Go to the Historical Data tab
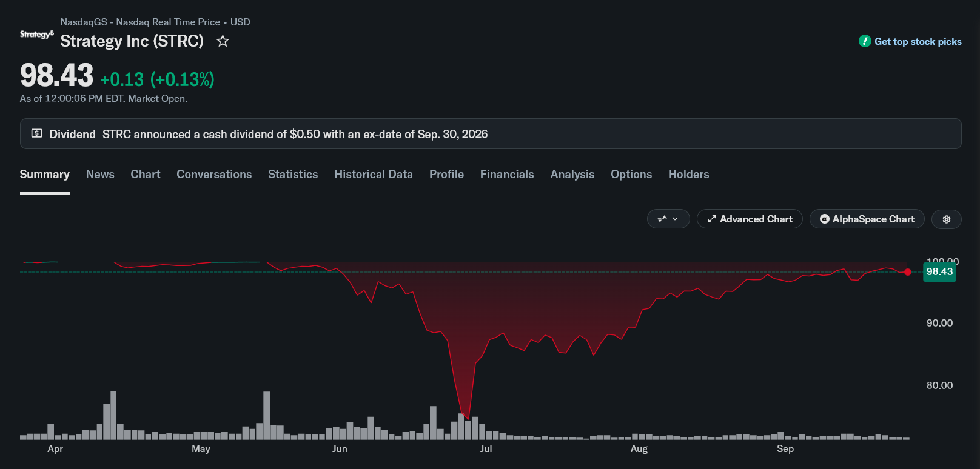The width and height of the screenshot is (980, 469). click(374, 175)
